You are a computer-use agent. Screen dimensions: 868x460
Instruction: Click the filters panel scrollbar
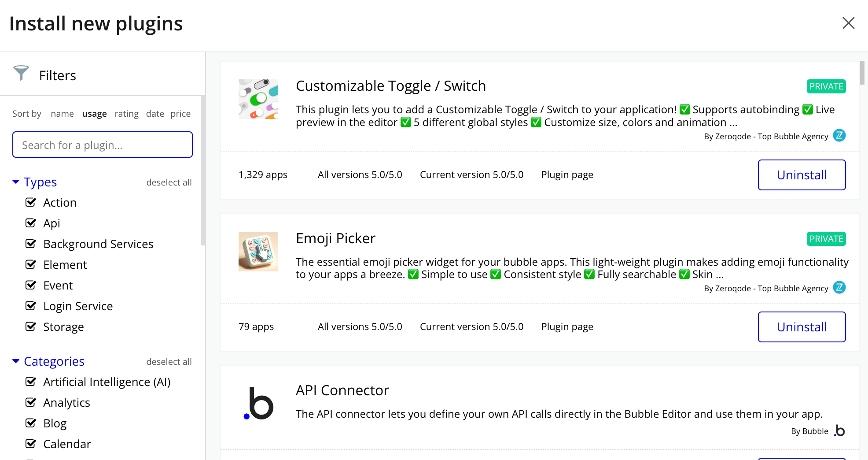[x=203, y=171]
